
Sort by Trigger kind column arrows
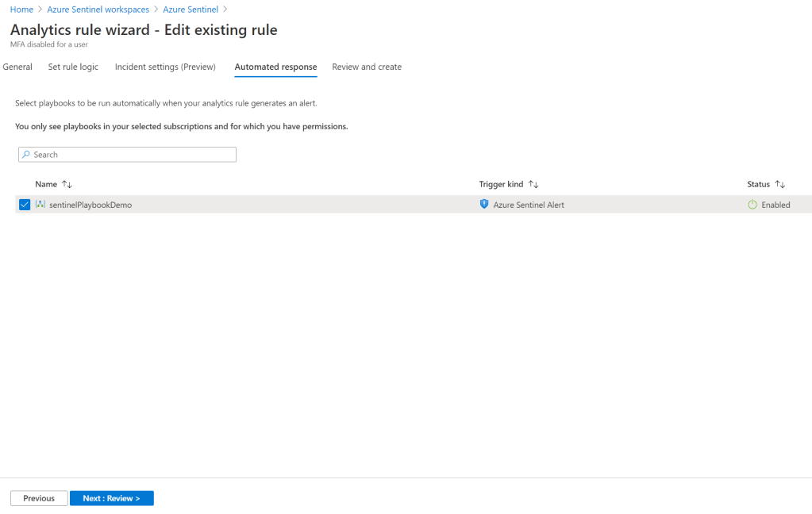tap(533, 184)
